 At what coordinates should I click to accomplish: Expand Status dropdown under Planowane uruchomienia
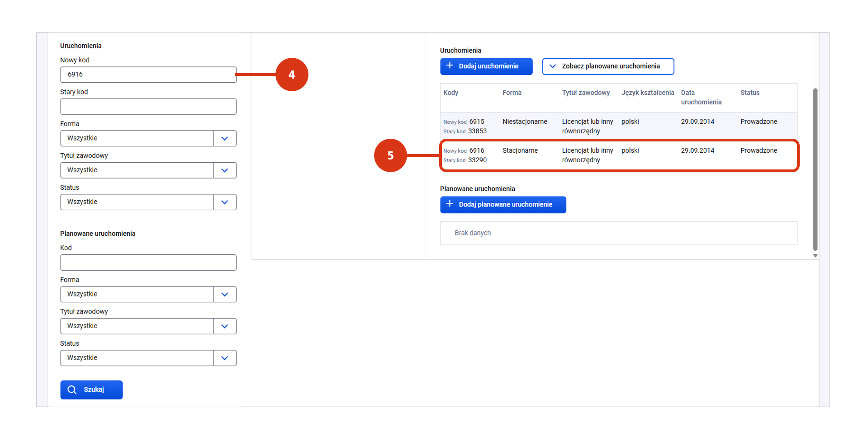pos(148,358)
